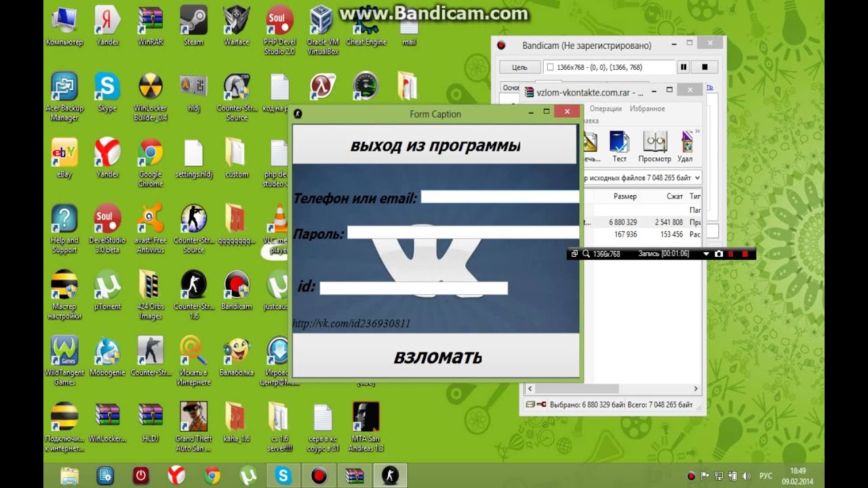Take a screenshot with Bandicam camera icon
Viewport: 868px width, 488px height.
719,253
